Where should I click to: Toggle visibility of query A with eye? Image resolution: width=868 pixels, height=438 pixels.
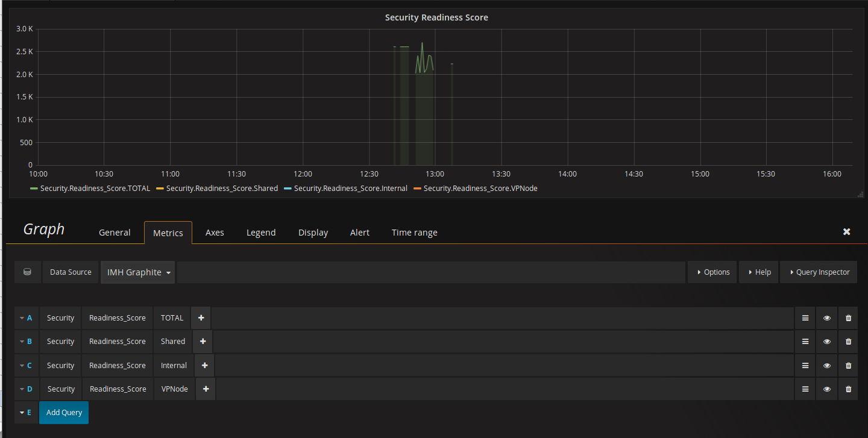827,318
